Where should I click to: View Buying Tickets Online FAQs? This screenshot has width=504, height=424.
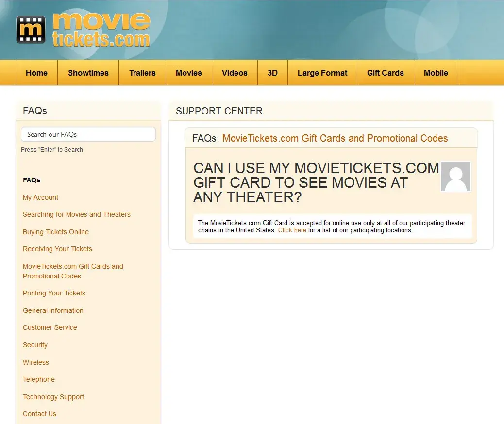55,232
